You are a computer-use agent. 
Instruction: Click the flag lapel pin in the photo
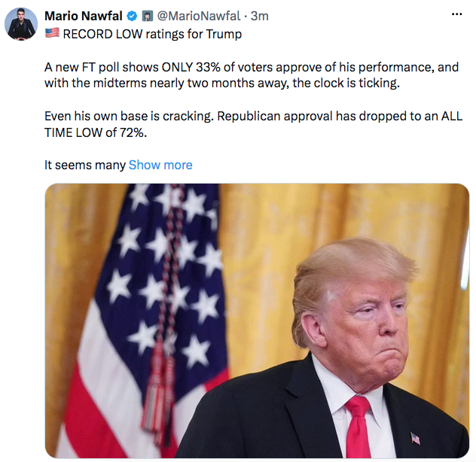point(415,439)
